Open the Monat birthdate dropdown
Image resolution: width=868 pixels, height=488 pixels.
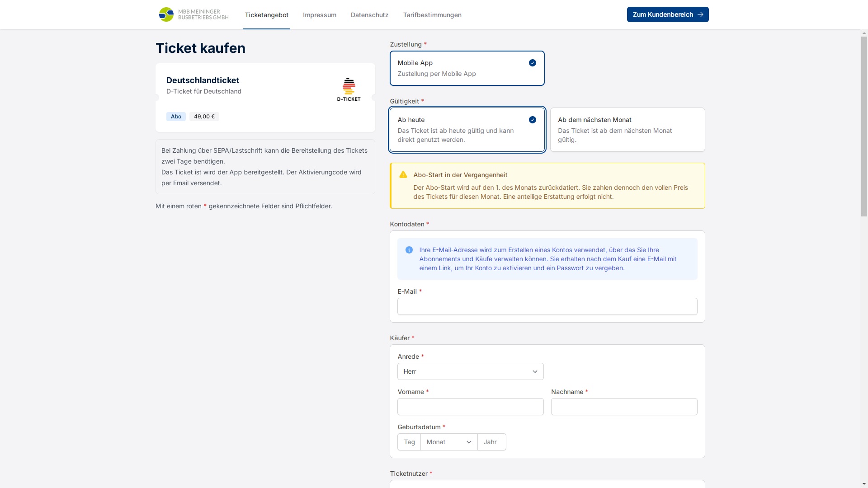[x=449, y=442]
